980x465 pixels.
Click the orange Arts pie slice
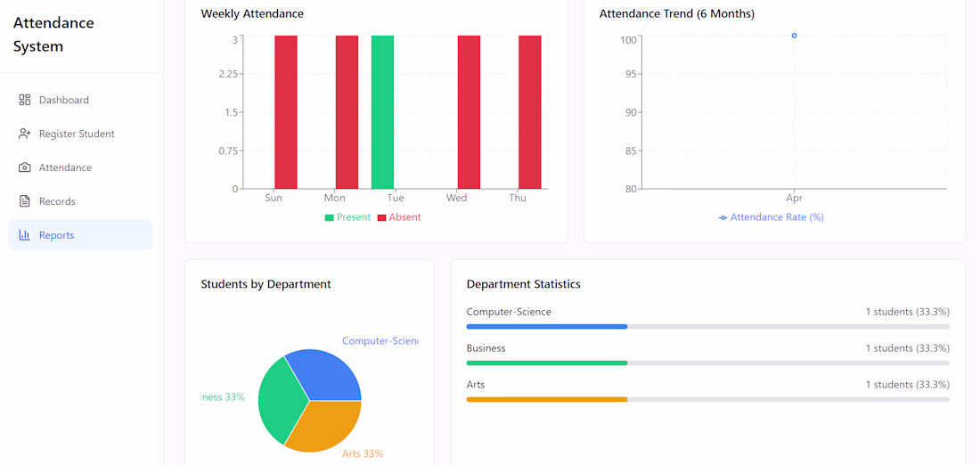pos(328,426)
